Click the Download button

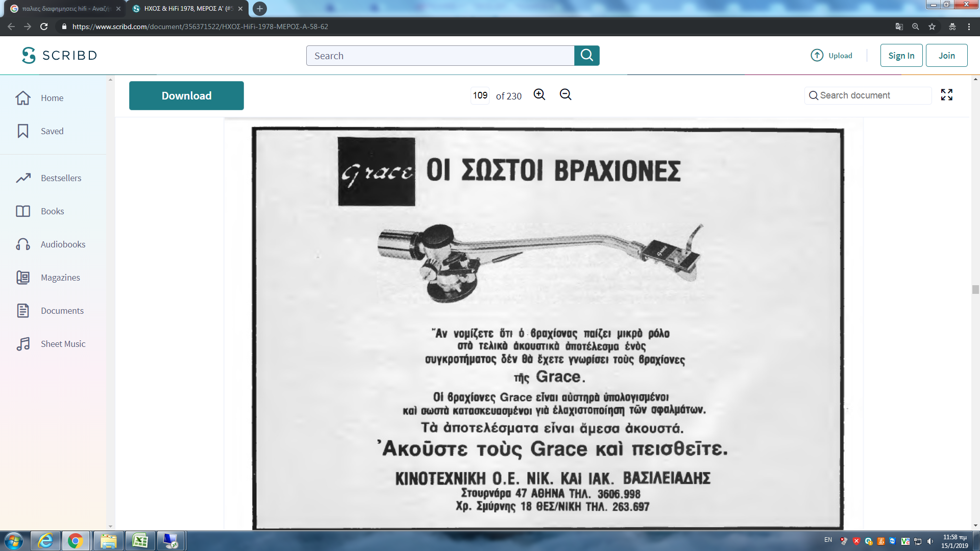click(x=186, y=96)
